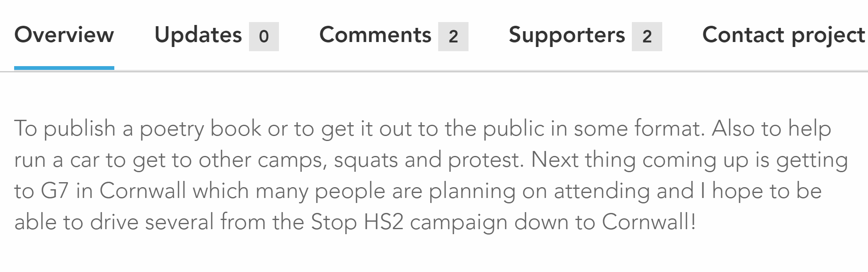
Task: Open the Comments tab
Action: pyautogui.click(x=375, y=35)
